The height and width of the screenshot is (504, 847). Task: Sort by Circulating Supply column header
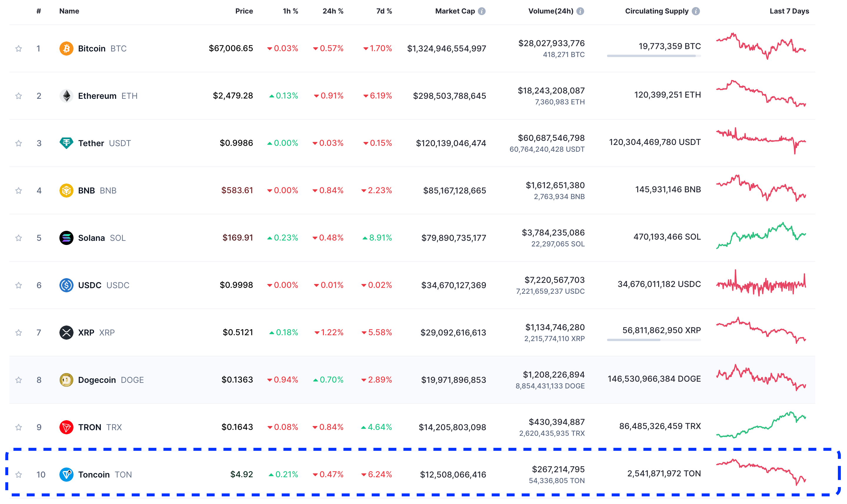pyautogui.click(x=656, y=11)
